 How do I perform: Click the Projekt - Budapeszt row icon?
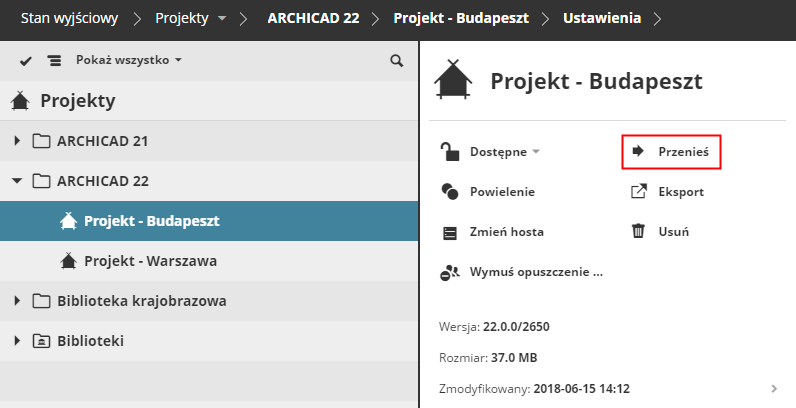69,221
